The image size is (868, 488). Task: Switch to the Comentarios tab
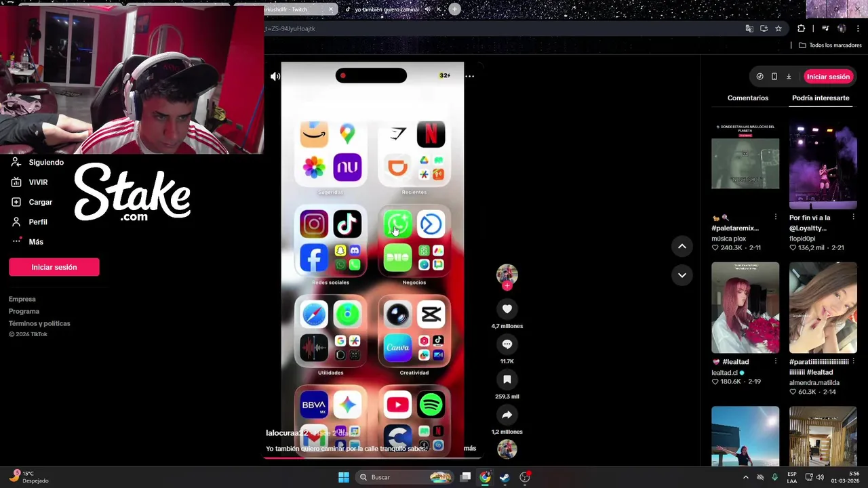click(748, 98)
